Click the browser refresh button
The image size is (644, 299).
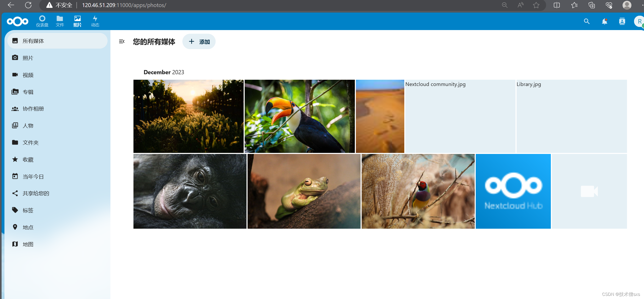click(28, 5)
